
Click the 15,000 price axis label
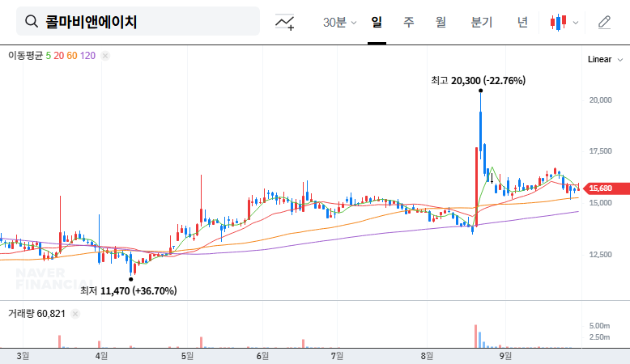[x=600, y=203]
